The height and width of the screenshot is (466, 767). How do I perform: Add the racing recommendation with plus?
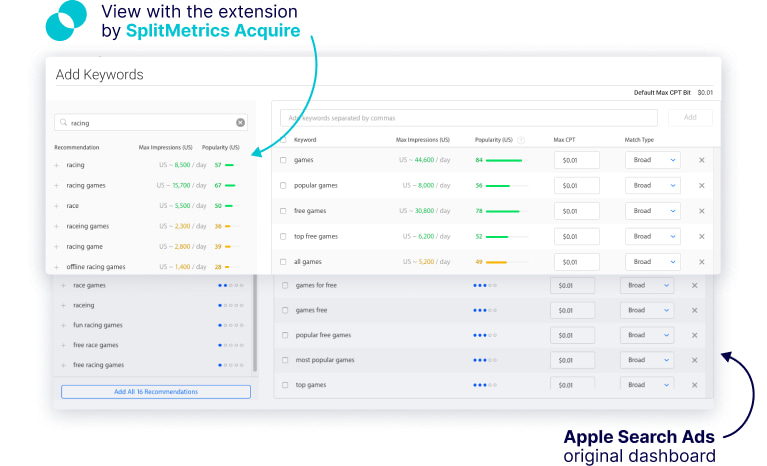[x=57, y=165]
